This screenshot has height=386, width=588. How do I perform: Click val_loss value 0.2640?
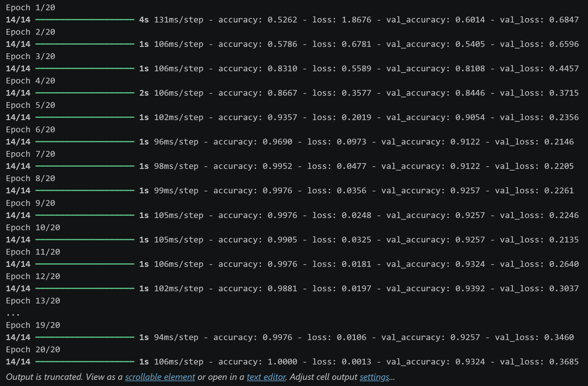tap(564, 264)
